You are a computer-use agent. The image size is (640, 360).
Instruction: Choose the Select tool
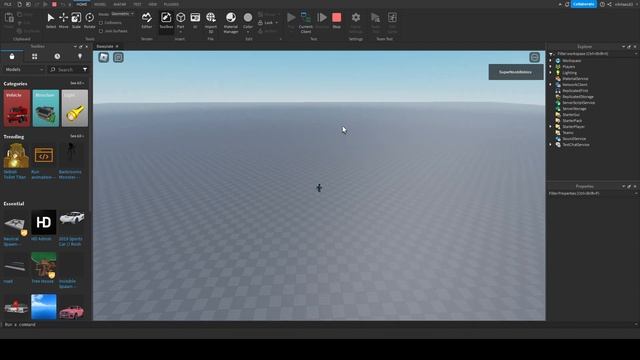[51, 20]
